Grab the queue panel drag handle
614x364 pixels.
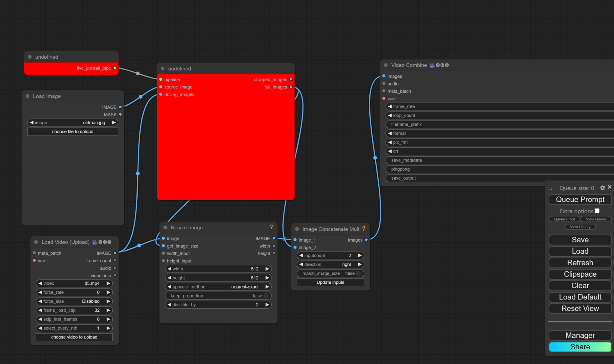550,188
